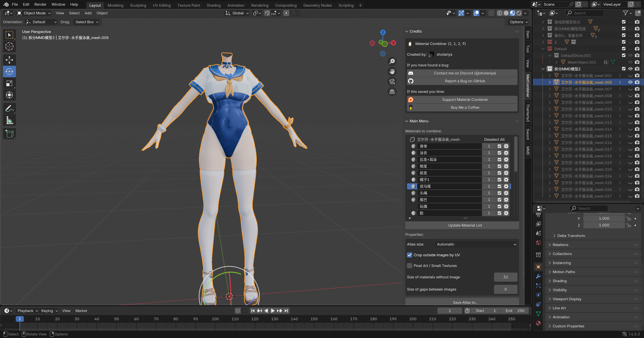Enable Pixel Art / Small Textures option
The height and width of the screenshot is (338, 644).
click(x=410, y=266)
